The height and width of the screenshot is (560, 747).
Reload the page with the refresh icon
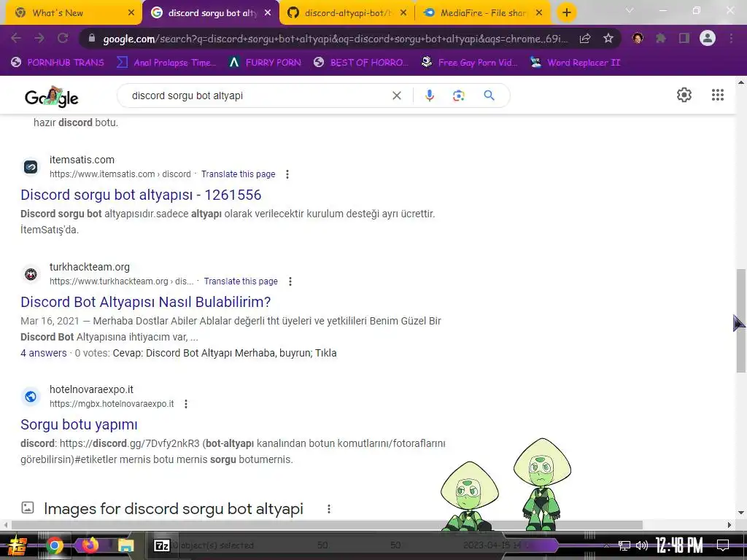[63, 38]
